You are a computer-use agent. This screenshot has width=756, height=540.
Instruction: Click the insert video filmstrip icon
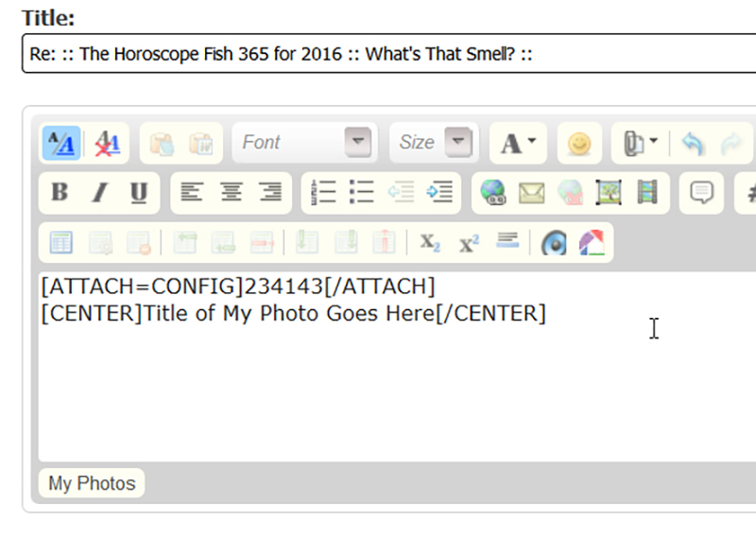coord(647,193)
